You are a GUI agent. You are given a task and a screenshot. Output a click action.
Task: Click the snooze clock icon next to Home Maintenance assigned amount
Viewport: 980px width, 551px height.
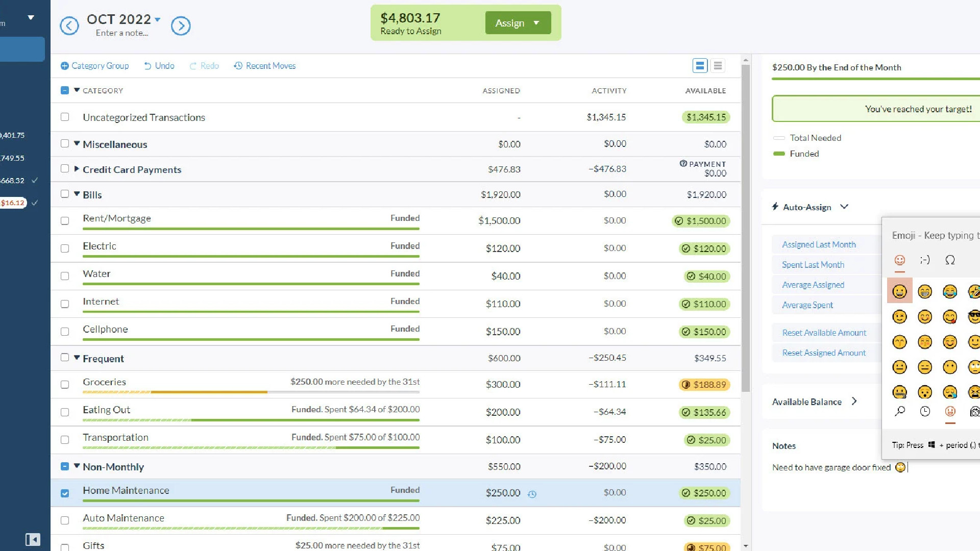coord(532,494)
